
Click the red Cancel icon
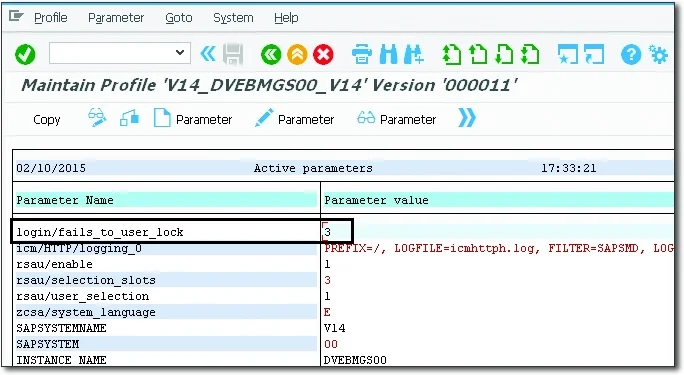coord(323,55)
